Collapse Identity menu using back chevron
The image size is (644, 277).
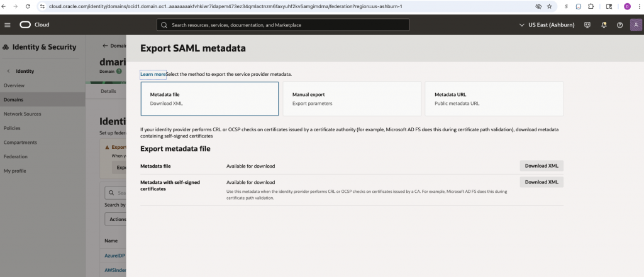pyautogui.click(x=8, y=71)
